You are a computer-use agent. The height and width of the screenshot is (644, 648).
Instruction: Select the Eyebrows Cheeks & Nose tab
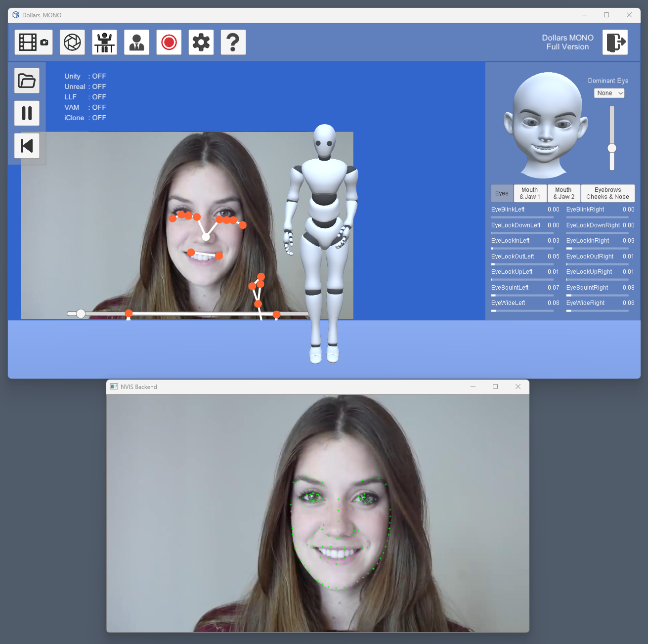pos(607,193)
